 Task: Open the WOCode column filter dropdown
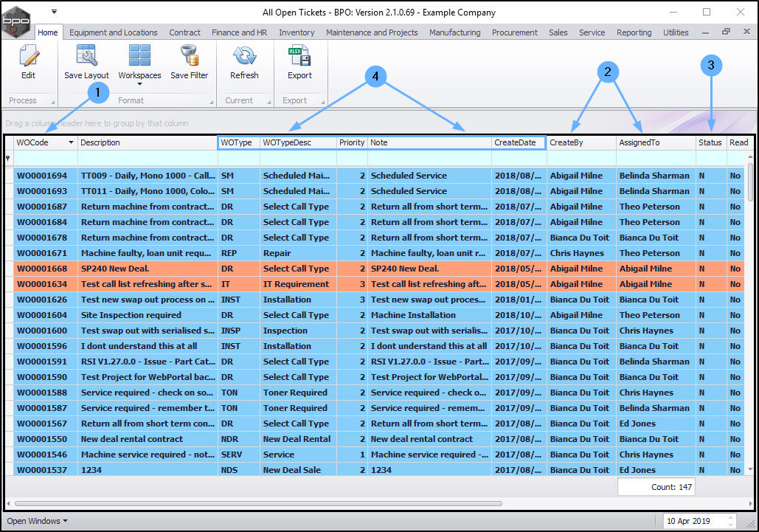(x=71, y=142)
